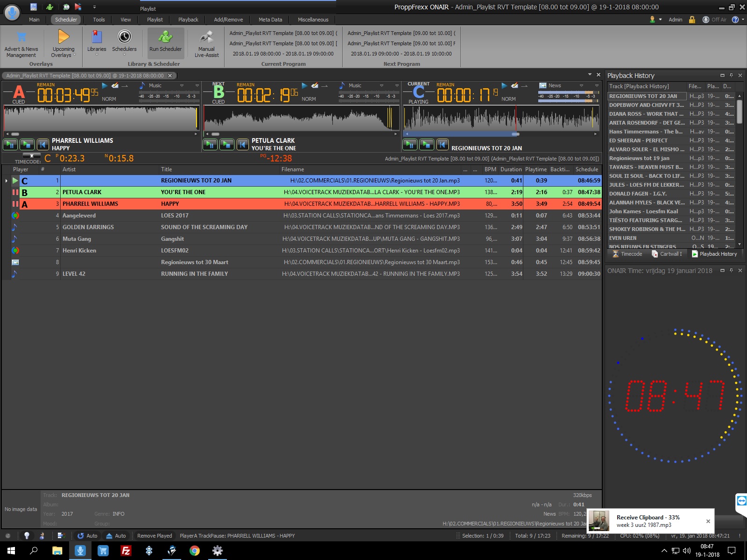The image size is (747, 560).
Task: Switch to the Tools ribbon tab
Action: tap(99, 20)
